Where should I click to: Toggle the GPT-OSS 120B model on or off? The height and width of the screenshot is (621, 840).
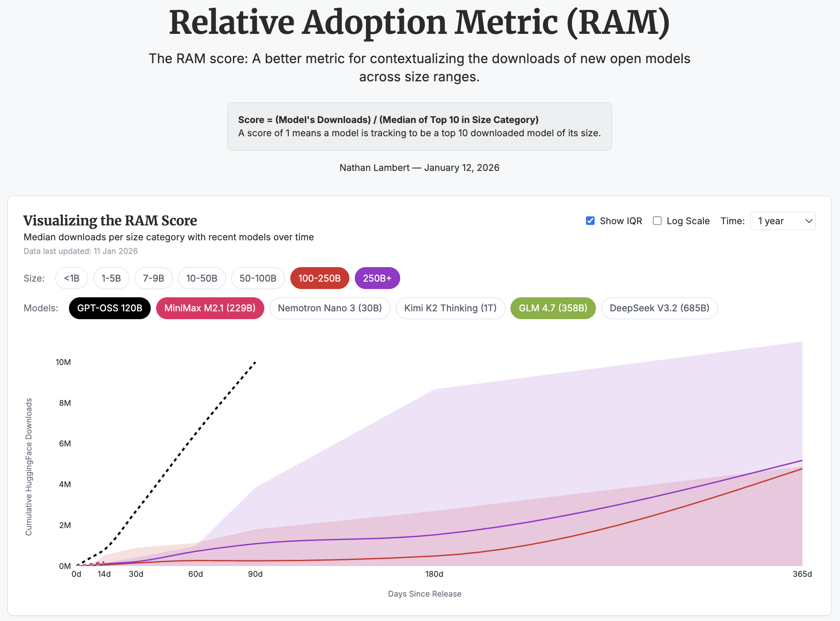[x=109, y=308]
